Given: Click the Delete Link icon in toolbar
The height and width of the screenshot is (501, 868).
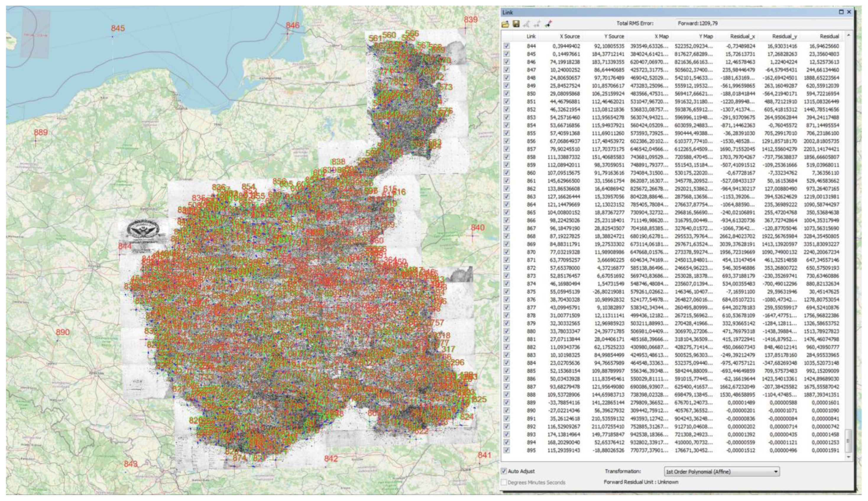Looking at the screenshot, I should pyautogui.click(x=526, y=24).
